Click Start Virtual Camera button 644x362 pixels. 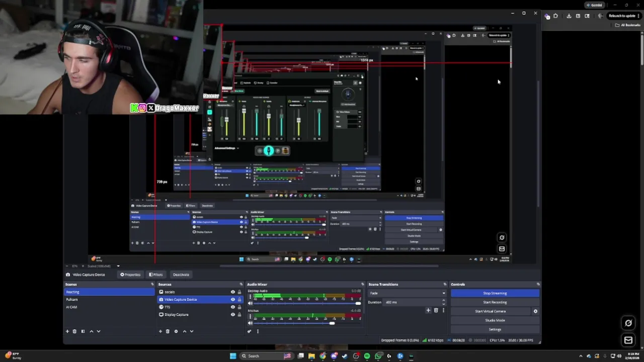(491, 311)
